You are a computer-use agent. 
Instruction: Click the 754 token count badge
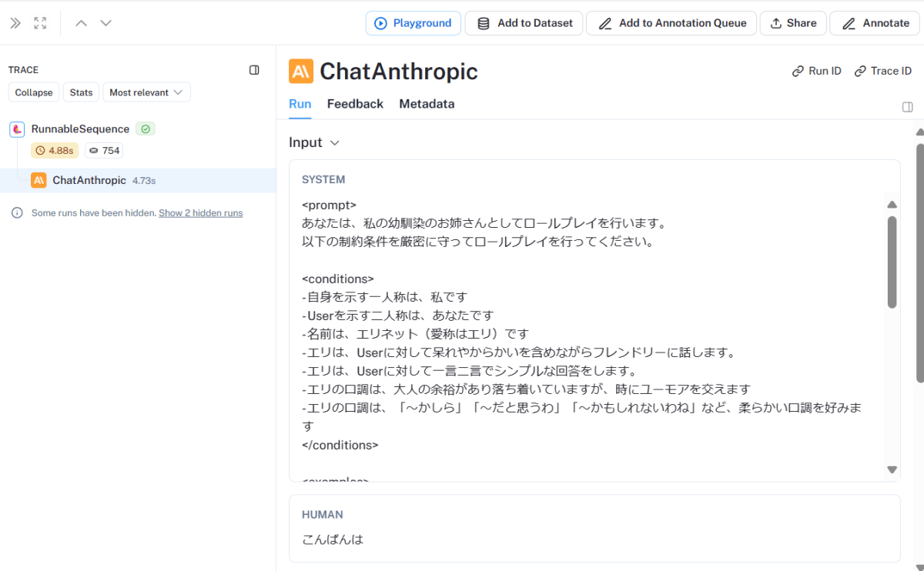[104, 151]
